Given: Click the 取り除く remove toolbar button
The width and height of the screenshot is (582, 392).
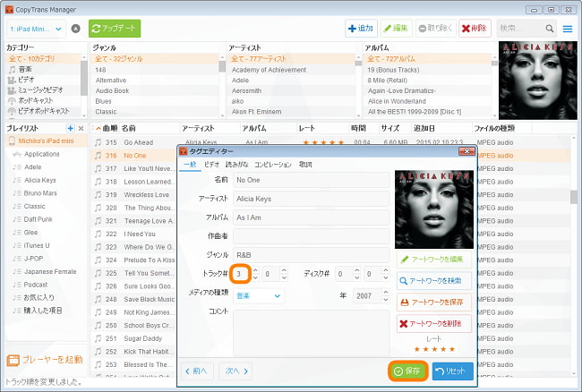Looking at the screenshot, I should [x=435, y=28].
